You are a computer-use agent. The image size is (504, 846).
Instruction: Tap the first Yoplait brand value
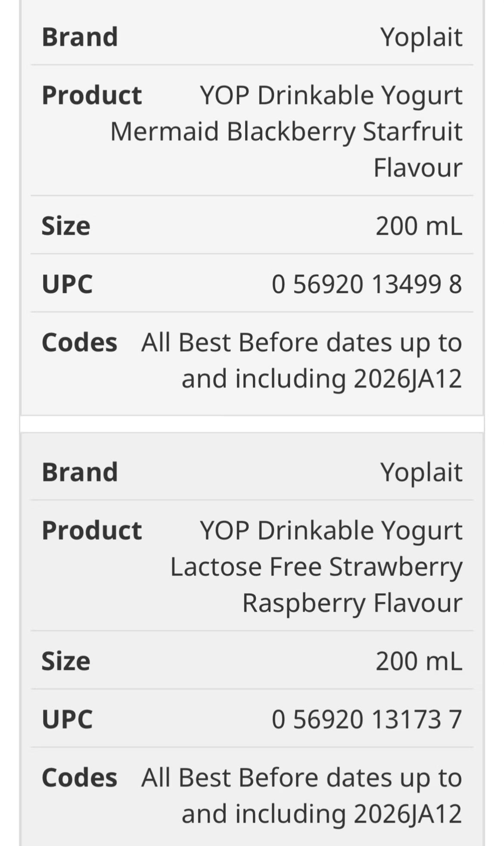pos(421,37)
